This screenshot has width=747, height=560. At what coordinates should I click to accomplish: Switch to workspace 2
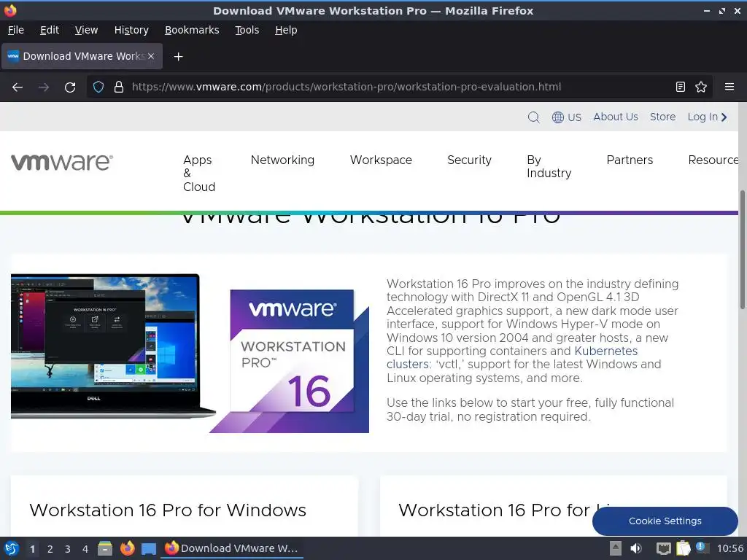click(50, 549)
